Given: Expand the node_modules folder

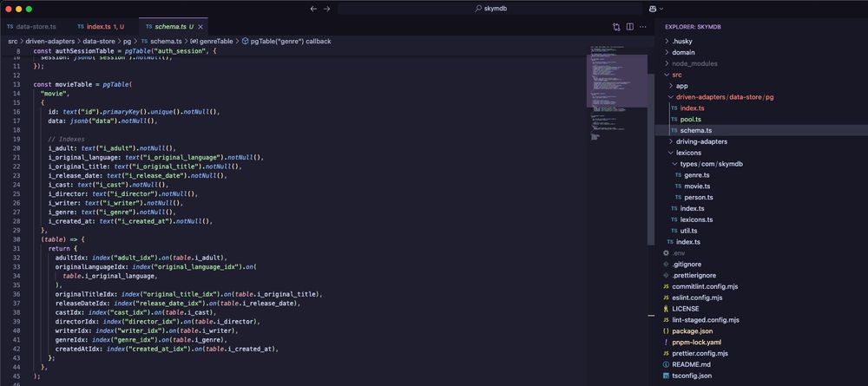Looking at the screenshot, I should pyautogui.click(x=694, y=63).
